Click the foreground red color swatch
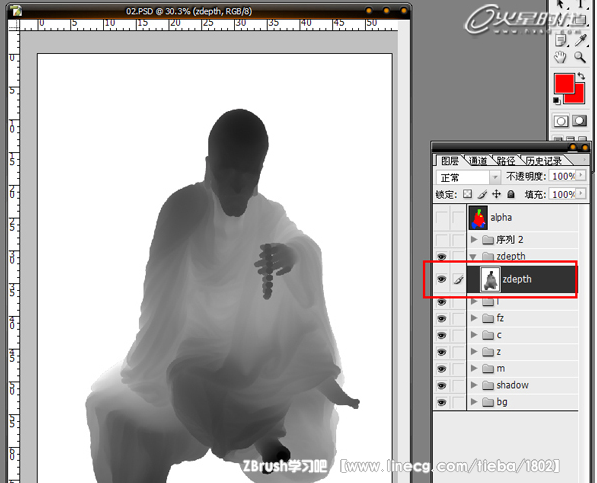 tap(564, 83)
